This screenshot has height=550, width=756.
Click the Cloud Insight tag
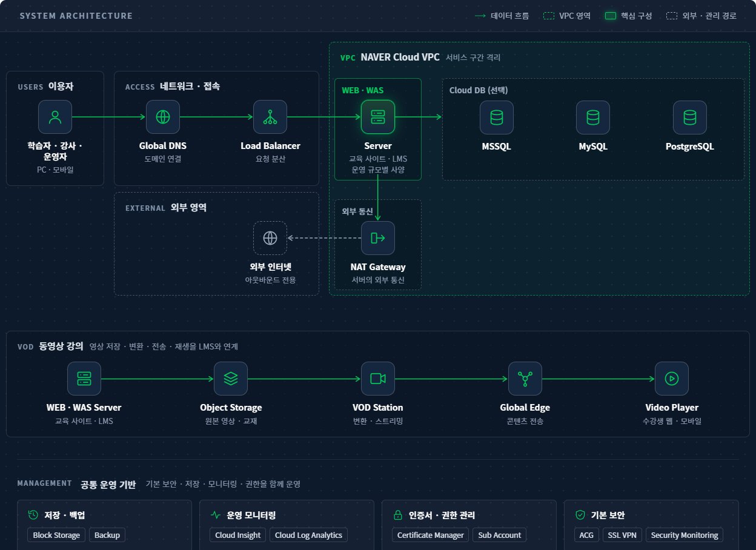238,535
